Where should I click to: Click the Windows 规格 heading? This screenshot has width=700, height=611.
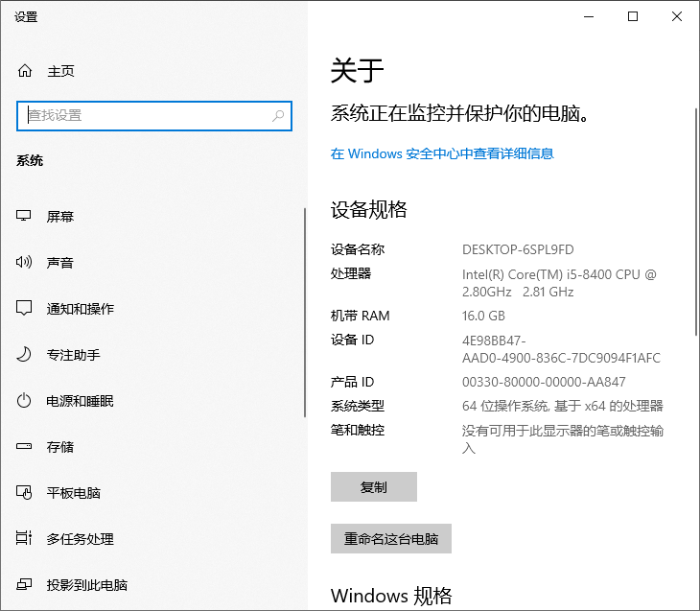[391, 596]
